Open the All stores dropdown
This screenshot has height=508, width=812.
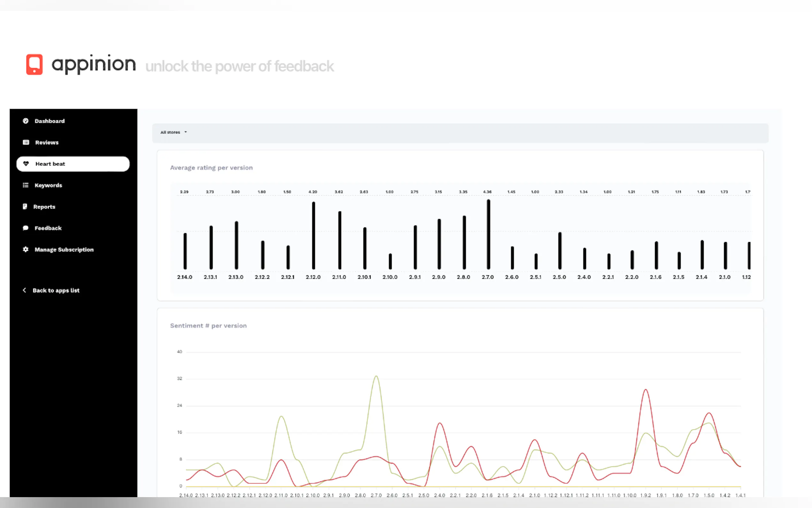tap(173, 132)
